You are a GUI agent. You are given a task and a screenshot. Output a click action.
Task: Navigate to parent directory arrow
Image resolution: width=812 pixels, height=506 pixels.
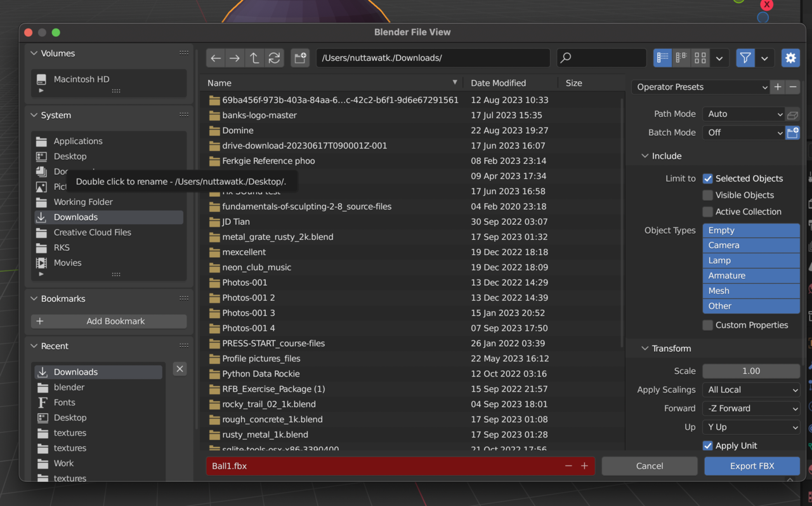[x=254, y=58]
